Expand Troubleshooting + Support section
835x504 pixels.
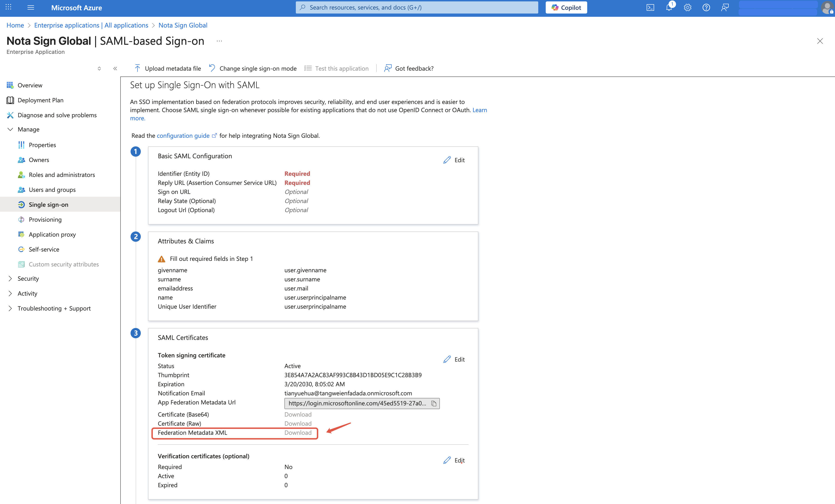10,308
